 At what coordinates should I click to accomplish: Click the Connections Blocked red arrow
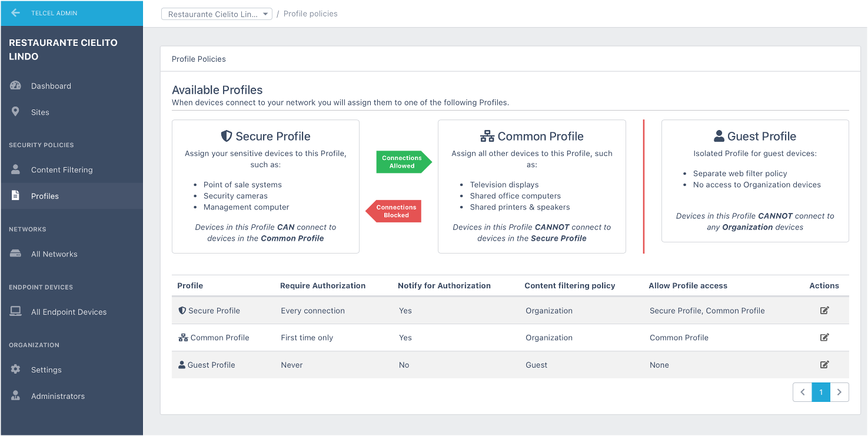point(394,211)
